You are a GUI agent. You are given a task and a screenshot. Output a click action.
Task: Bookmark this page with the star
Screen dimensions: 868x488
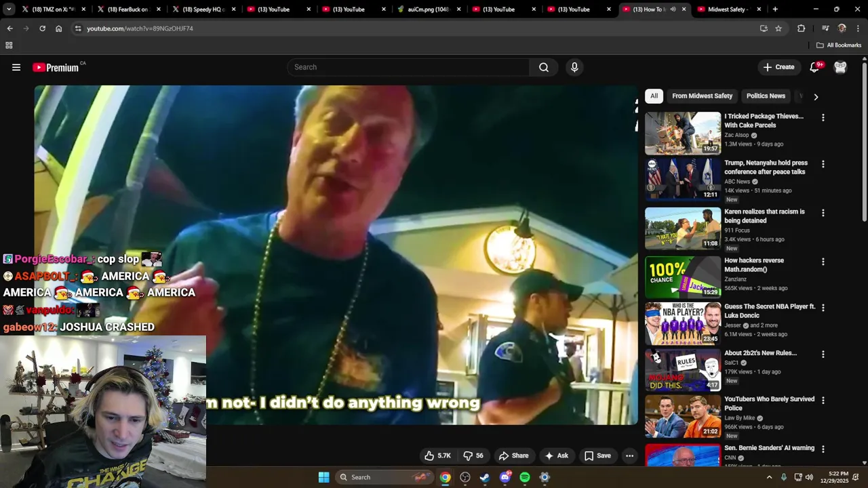click(778, 28)
